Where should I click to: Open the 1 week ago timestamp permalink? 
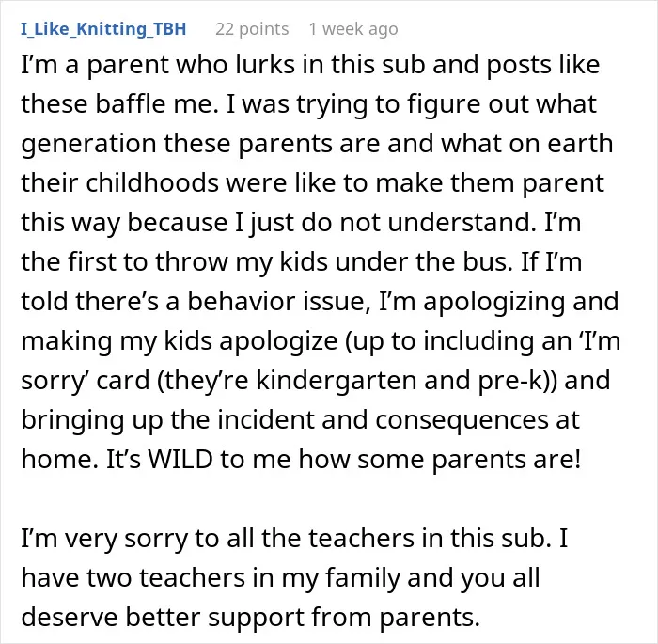(353, 29)
